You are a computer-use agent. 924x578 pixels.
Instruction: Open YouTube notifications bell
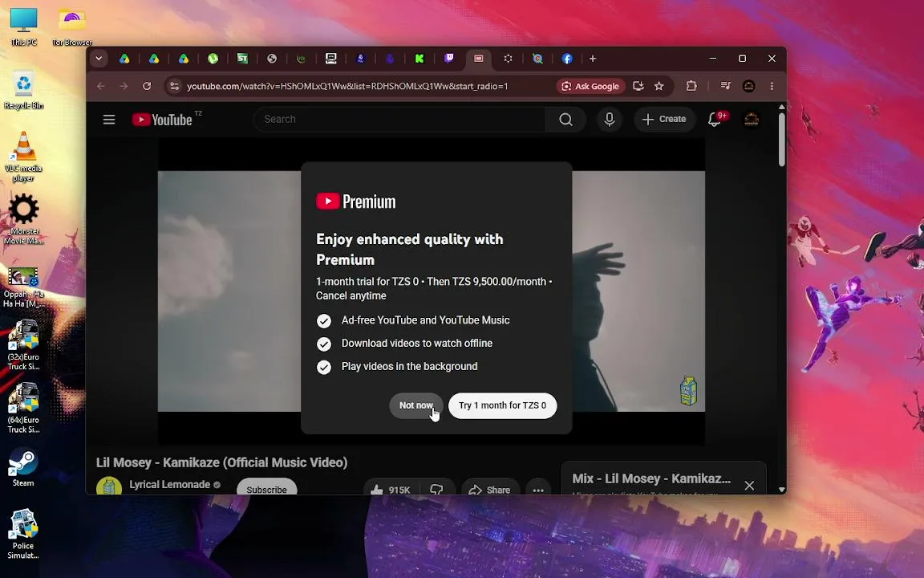pyautogui.click(x=715, y=120)
